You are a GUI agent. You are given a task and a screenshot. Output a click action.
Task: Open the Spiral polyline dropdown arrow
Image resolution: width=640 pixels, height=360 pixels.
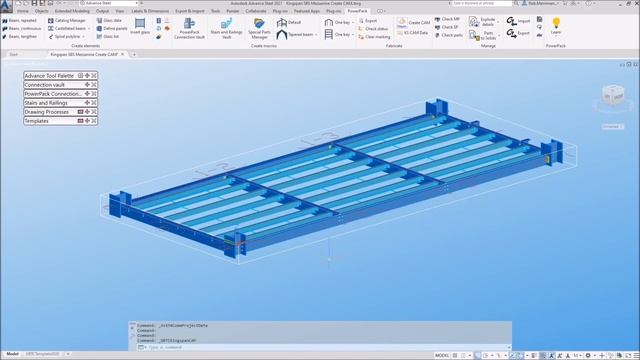(x=84, y=37)
